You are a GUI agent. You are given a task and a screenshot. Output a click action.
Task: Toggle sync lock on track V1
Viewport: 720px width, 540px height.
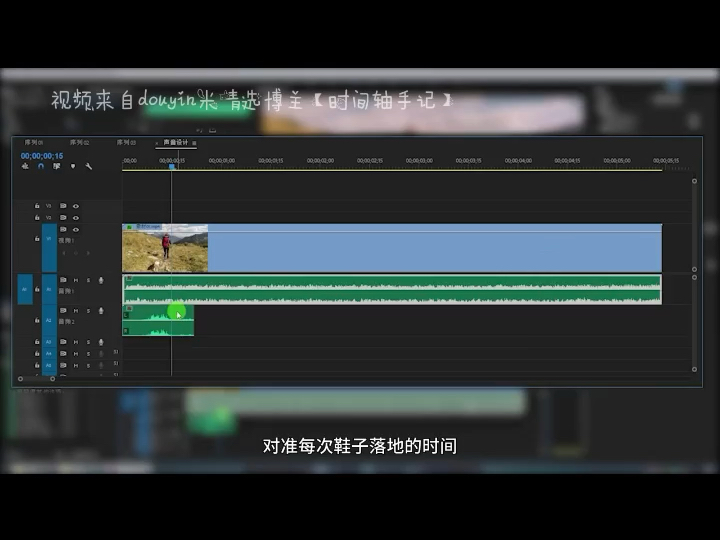coord(63,230)
